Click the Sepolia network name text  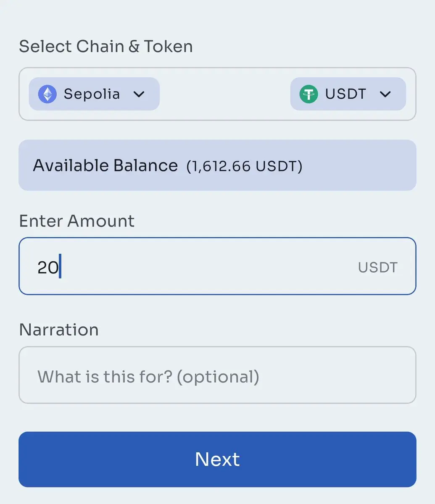pyautogui.click(x=92, y=94)
